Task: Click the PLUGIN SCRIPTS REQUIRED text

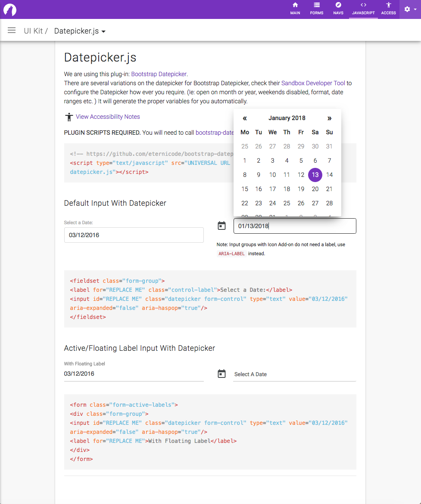Action: [103, 133]
